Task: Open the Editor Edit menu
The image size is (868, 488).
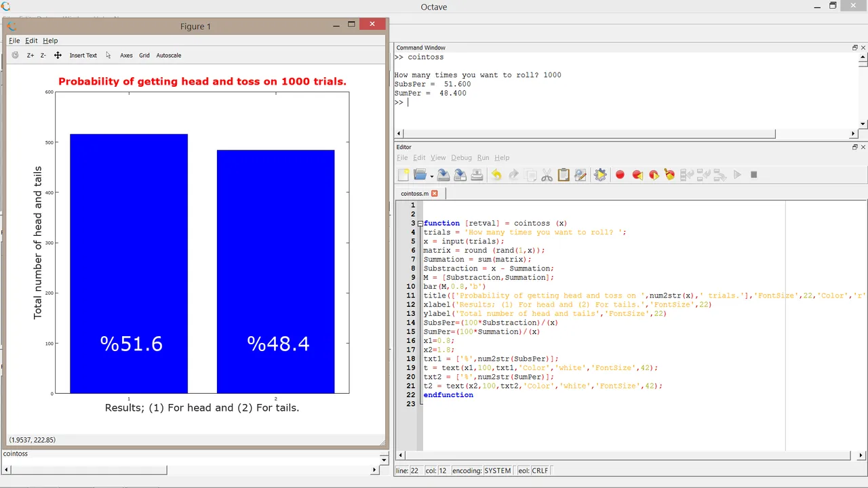Action: pos(420,158)
